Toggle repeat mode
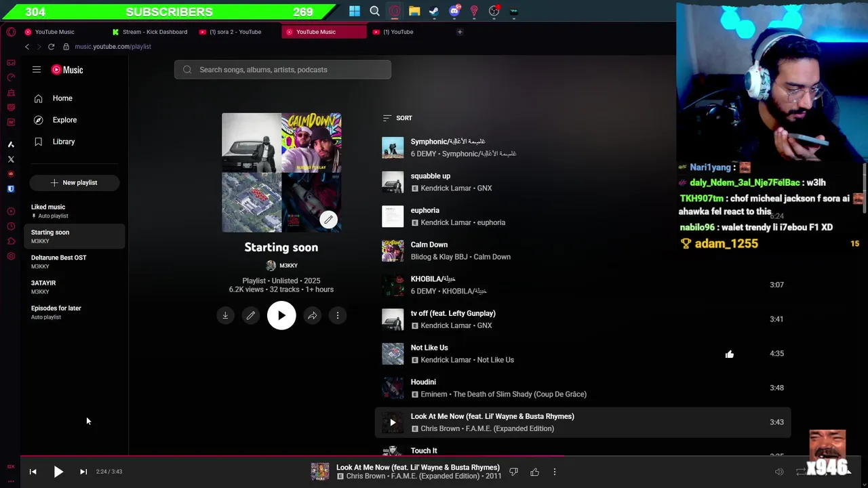 click(x=801, y=472)
